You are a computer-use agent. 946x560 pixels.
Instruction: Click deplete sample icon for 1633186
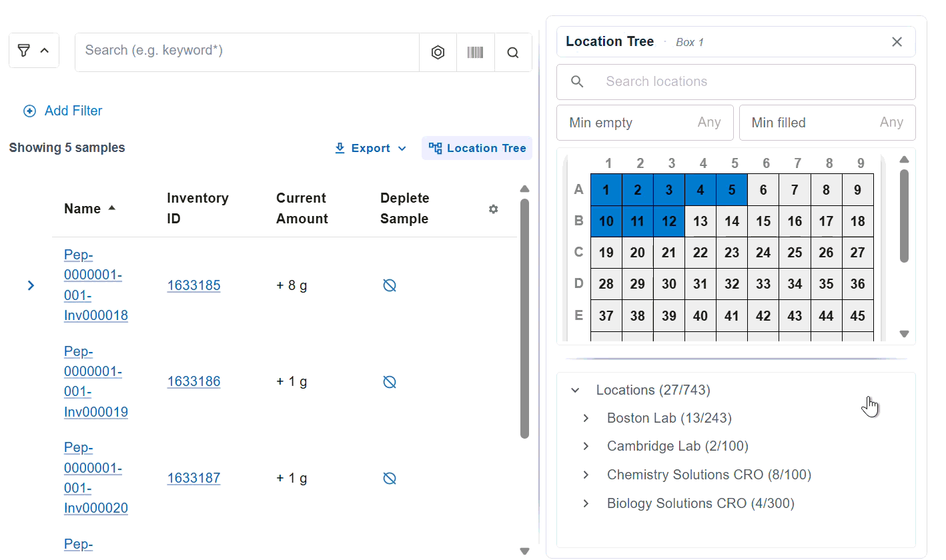pos(390,382)
